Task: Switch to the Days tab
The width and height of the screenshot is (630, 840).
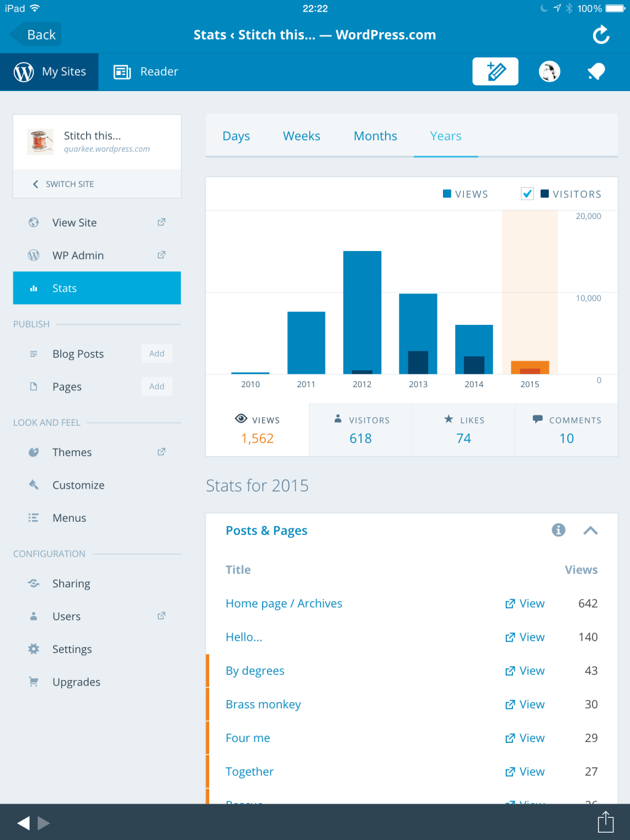Action: [236, 136]
